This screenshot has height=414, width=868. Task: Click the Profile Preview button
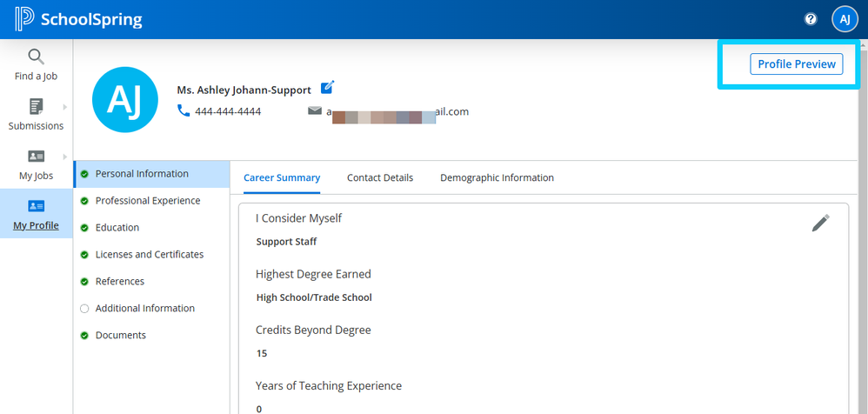[796, 63]
